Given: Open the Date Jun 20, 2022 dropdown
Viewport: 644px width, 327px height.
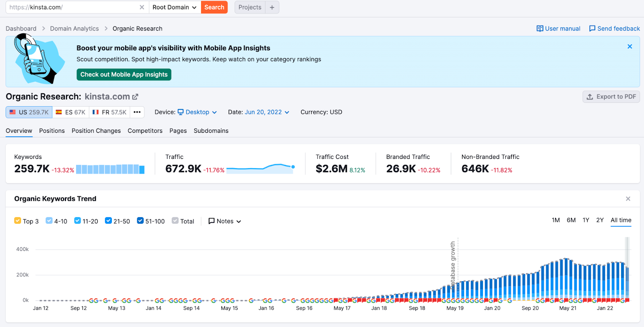Looking at the screenshot, I should click(x=267, y=112).
